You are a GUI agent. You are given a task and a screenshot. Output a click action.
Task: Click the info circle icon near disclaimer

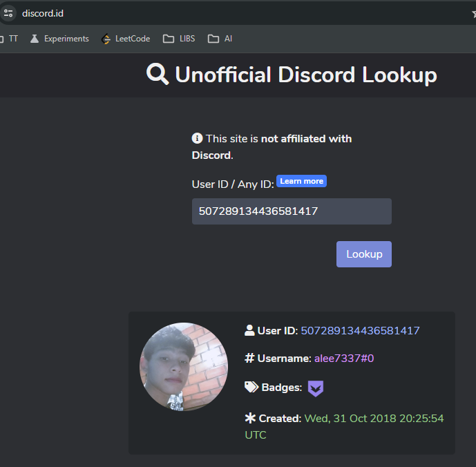197,138
